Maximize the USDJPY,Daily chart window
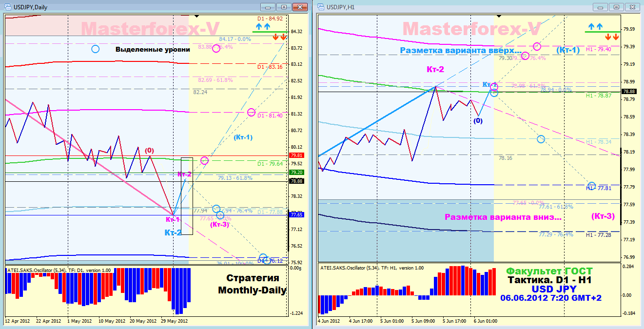Image resolution: width=644 pixels, height=329 pixels. point(283,7)
